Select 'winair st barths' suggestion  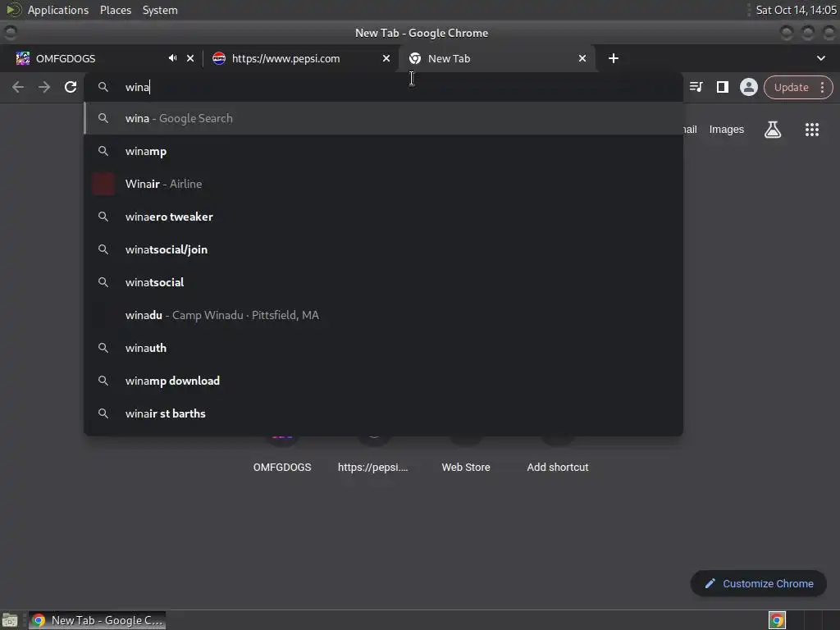coord(383,413)
